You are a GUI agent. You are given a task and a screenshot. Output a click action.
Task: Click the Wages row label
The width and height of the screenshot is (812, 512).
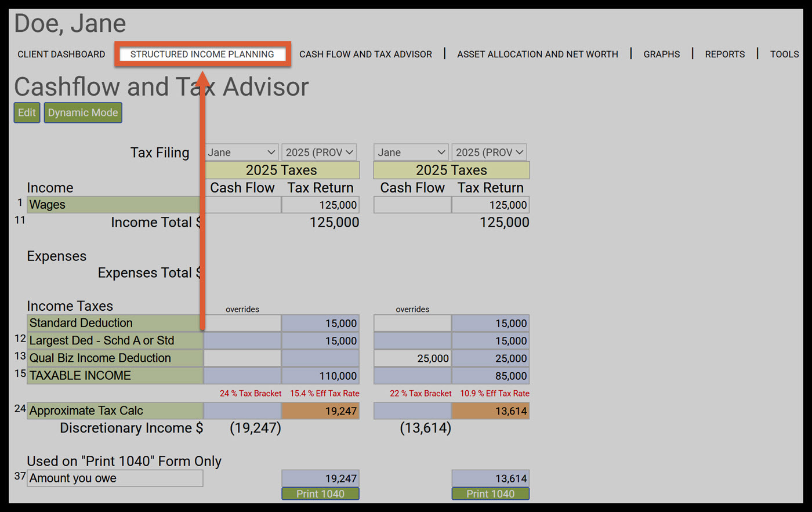click(x=115, y=205)
